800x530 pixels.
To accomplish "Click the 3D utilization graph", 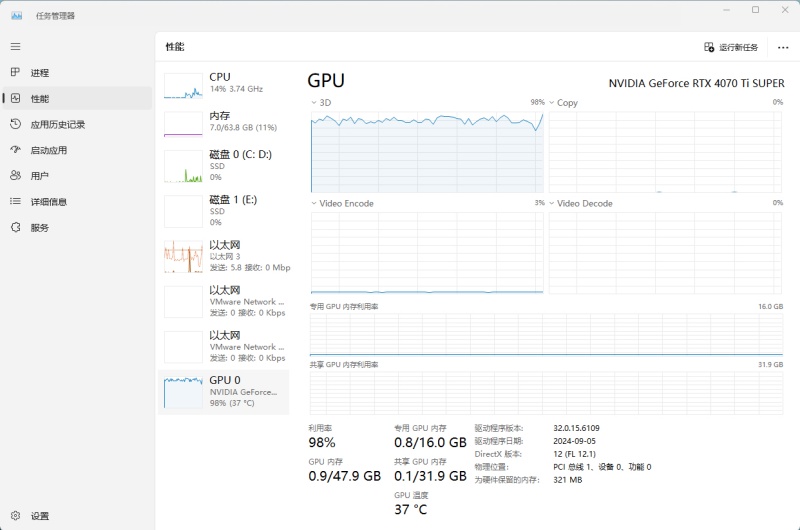I will 427,152.
